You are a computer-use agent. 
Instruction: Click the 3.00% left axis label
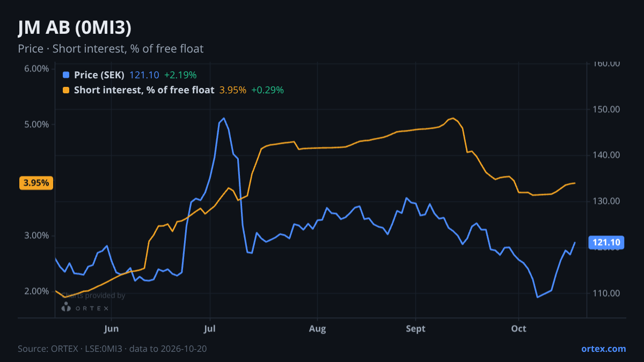point(36,235)
